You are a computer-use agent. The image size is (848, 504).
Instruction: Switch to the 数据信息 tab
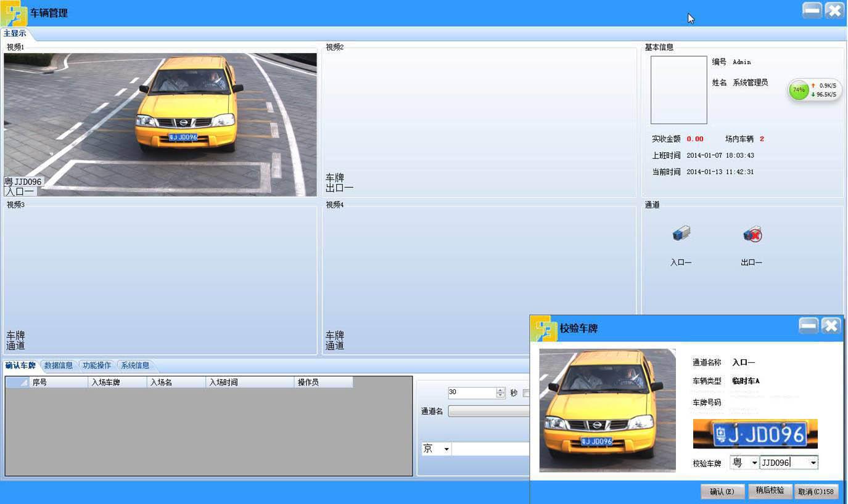point(59,365)
